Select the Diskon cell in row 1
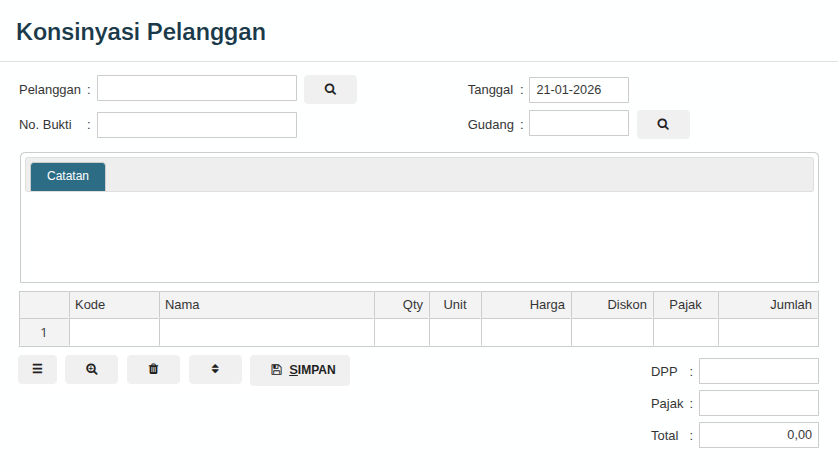 612,333
